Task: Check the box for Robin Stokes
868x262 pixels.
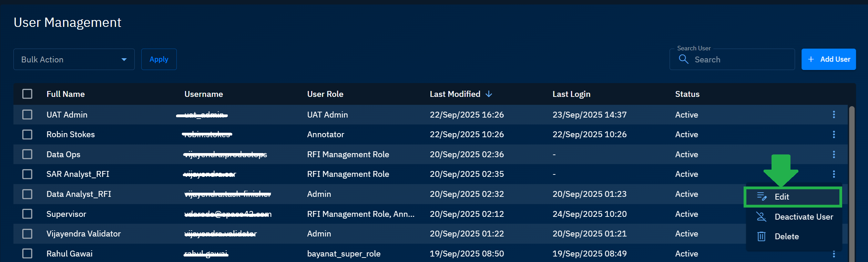Action: 27,134
